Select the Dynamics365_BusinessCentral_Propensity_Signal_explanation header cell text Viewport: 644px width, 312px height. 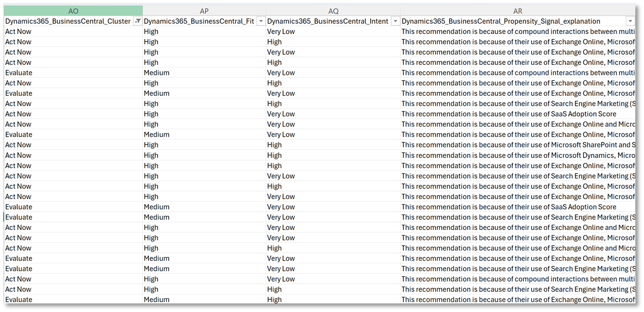click(x=501, y=21)
